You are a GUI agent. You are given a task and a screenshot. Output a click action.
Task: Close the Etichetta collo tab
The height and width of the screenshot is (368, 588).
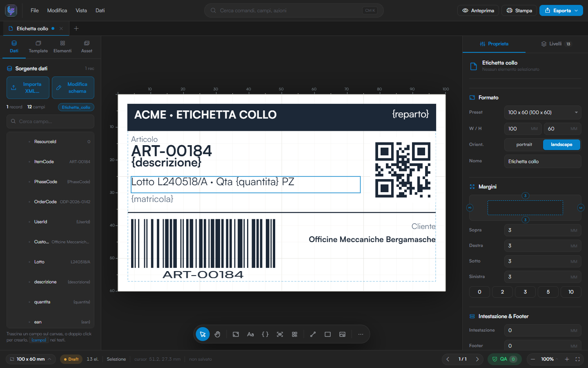[61, 29]
